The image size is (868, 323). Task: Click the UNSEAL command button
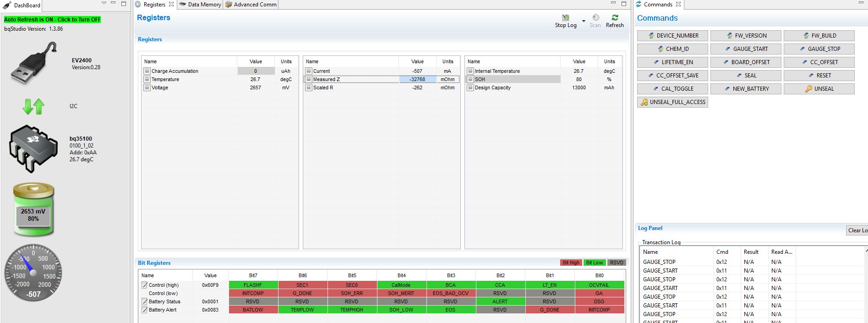[819, 89]
